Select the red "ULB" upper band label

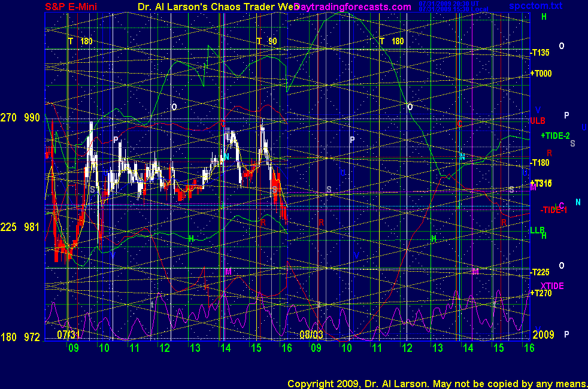point(538,121)
